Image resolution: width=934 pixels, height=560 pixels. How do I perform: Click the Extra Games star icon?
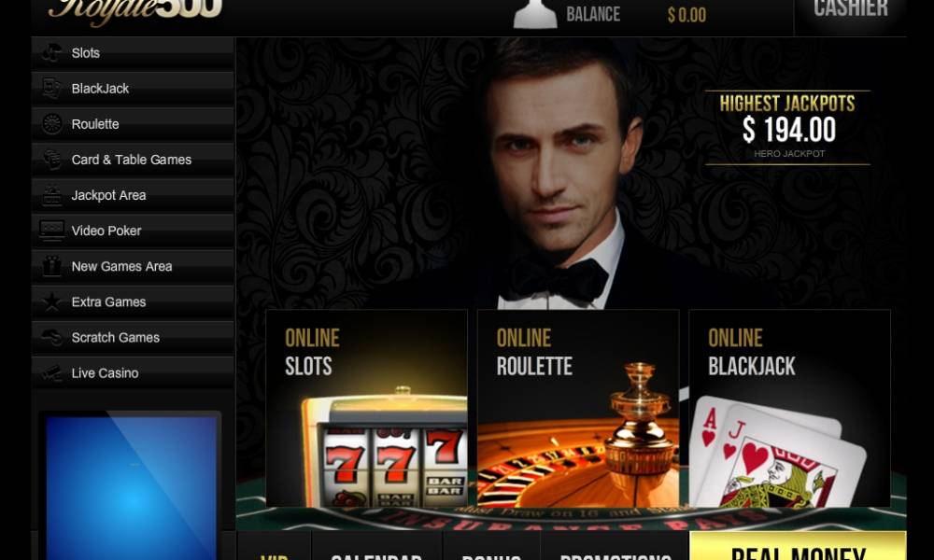[x=51, y=301]
